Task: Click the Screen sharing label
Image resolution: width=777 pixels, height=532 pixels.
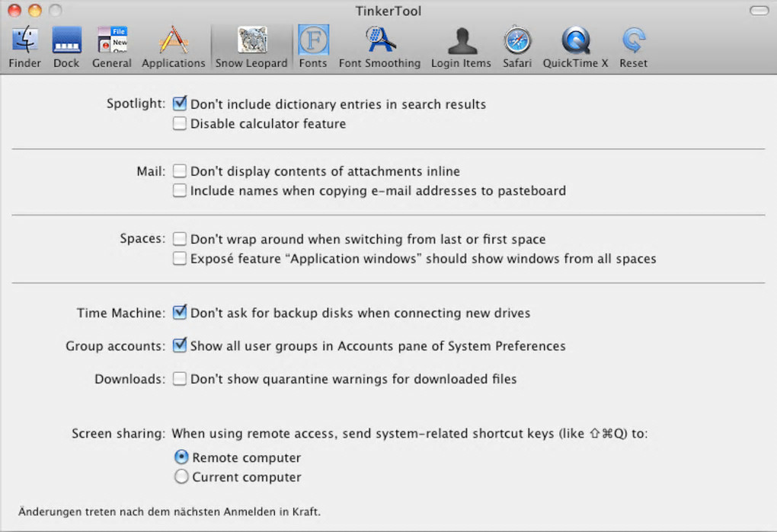Action: pyautogui.click(x=118, y=434)
